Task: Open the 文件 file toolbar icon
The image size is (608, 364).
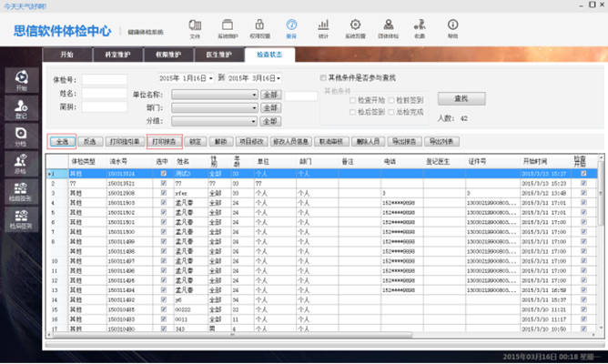Action: click(195, 29)
